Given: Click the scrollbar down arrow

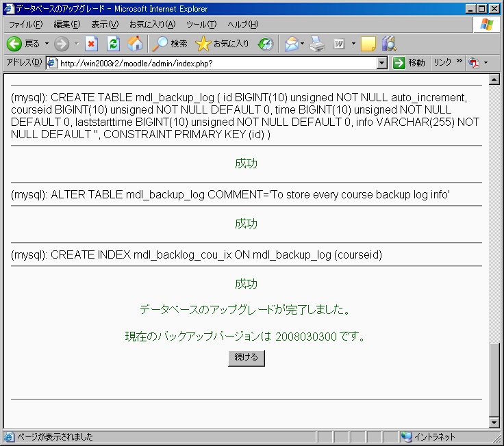Looking at the screenshot, I should [x=494, y=422].
